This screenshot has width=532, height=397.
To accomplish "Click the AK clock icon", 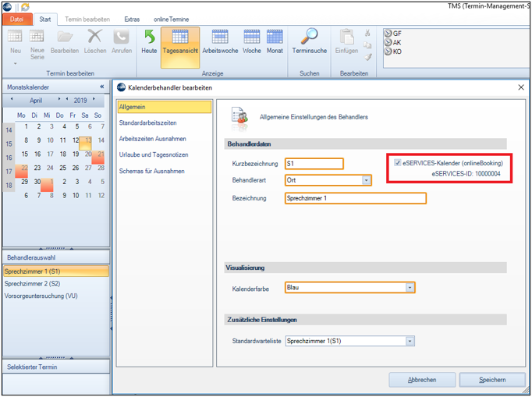I will click(x=388, y=42).
